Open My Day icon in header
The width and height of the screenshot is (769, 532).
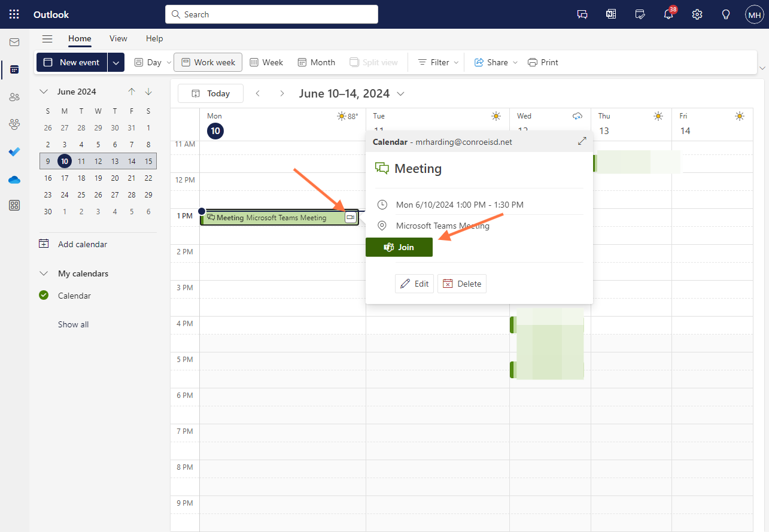pos(640,14)
